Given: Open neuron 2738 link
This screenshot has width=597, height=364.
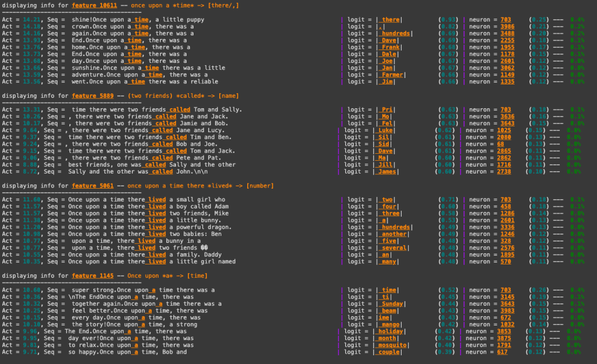Looking at the screenshot, I should click(x=505, y=171).
